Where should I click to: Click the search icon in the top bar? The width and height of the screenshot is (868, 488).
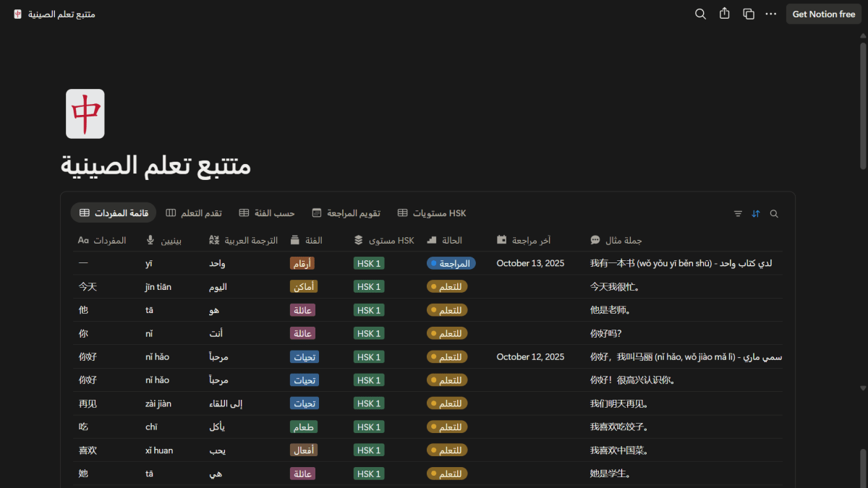tap(699, 14)
